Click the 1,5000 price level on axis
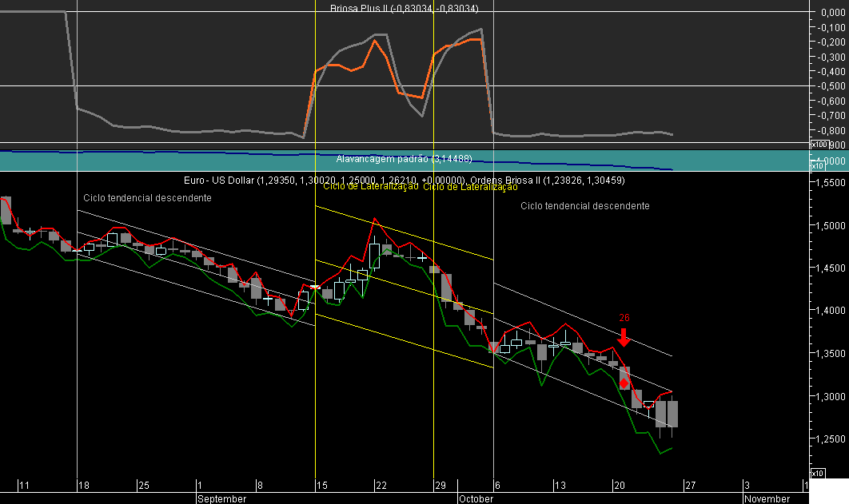This screenshot has height=504, width=849. (x=831, y=225)
